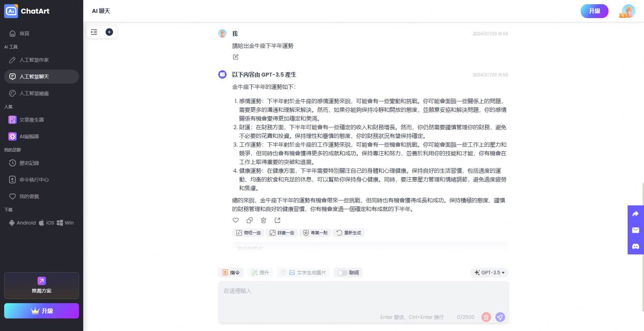Click floating Discord icon
644x331 pixels.
click(x=636, y=246)
